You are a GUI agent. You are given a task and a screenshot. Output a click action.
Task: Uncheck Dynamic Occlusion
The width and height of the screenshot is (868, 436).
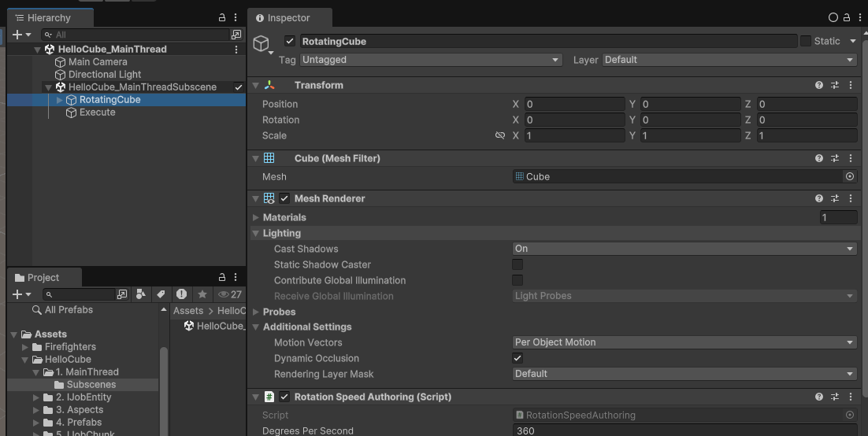pos(517,359)
